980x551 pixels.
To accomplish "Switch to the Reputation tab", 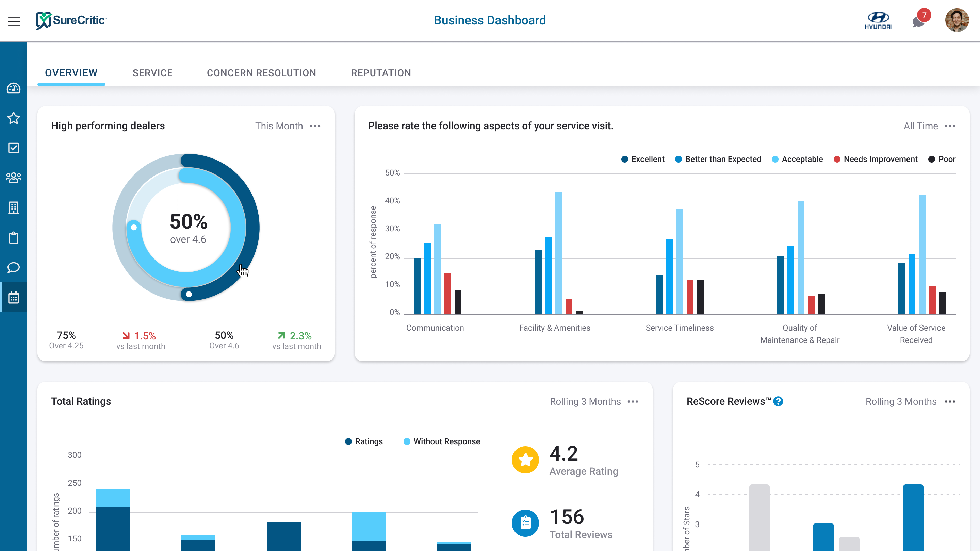I will pos(381,73).
